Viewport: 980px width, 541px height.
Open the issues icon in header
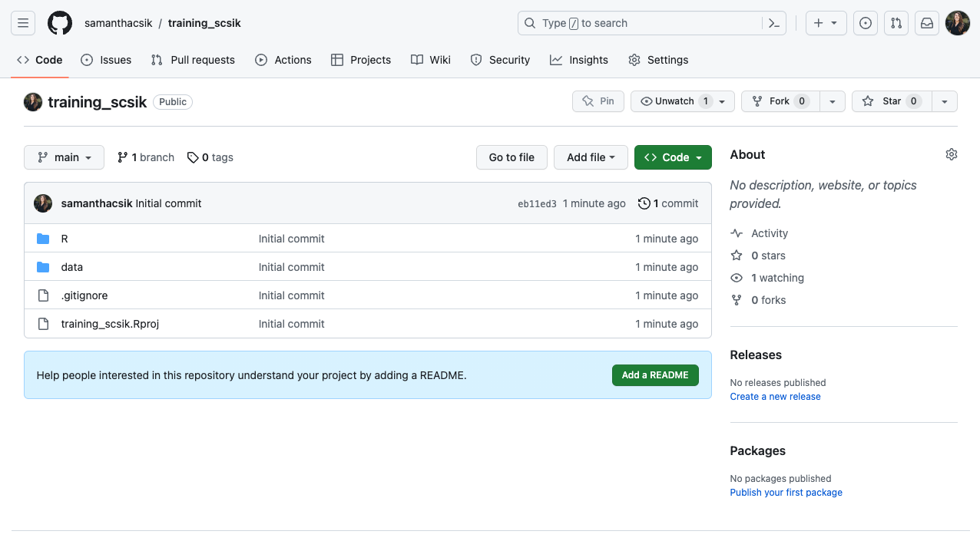pos(866,23)
